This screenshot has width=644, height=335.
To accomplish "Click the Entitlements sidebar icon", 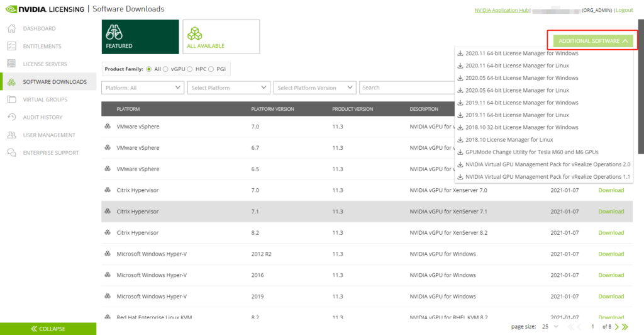I will pos(11,46).
